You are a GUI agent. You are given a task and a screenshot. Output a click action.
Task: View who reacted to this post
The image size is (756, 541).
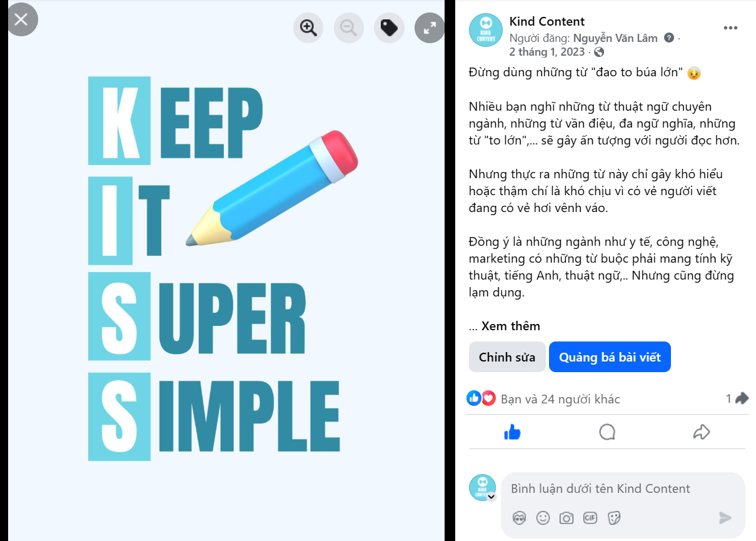560,399
